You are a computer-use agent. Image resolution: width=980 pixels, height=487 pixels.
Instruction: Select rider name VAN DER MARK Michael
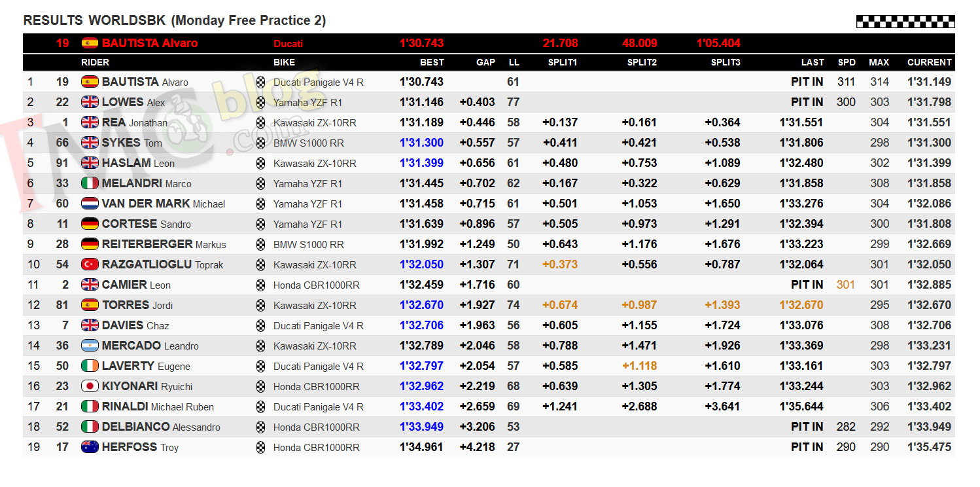point(164,204)
